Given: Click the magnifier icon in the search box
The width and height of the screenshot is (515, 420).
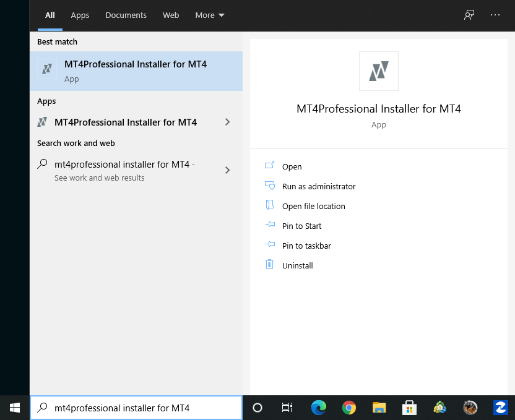Looking at the screenshot, I should (x=42, y=407).
